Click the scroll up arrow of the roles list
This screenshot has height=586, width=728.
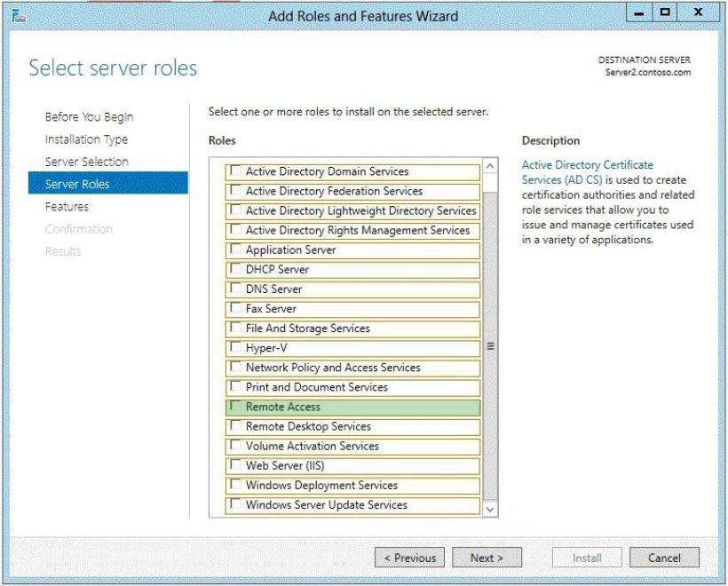[490, 166]
